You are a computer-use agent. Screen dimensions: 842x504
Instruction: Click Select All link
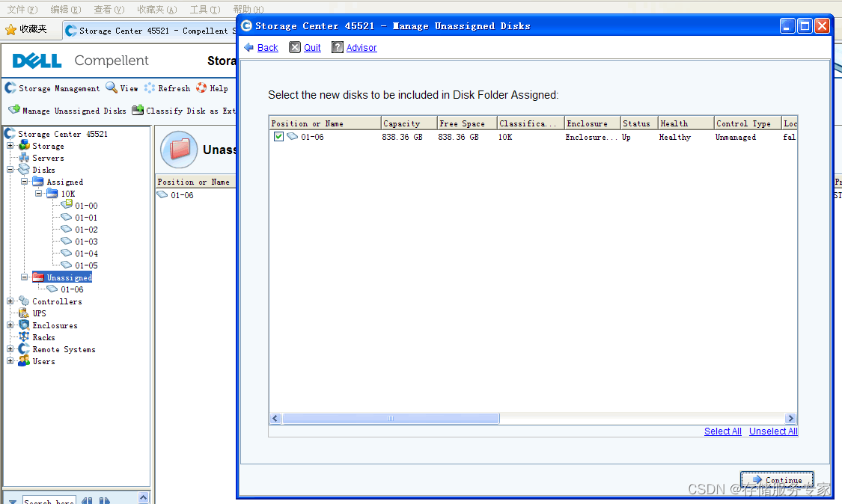tap(723, 431)
